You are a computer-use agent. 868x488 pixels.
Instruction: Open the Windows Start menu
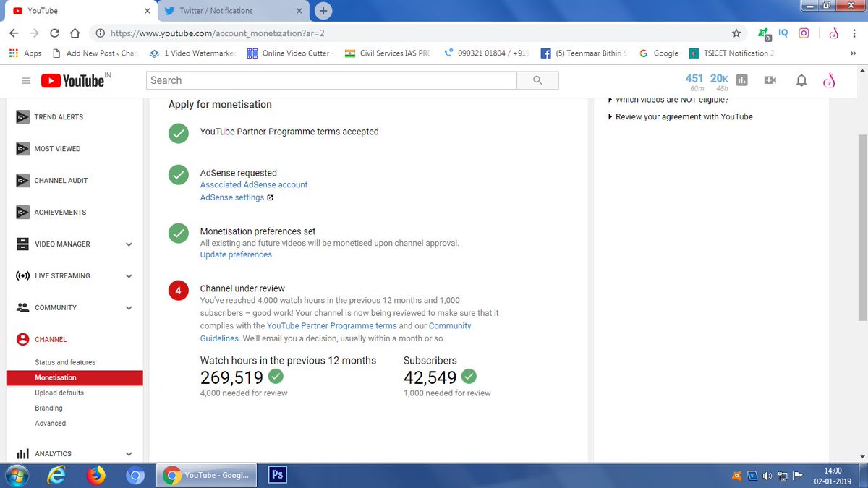16,475
